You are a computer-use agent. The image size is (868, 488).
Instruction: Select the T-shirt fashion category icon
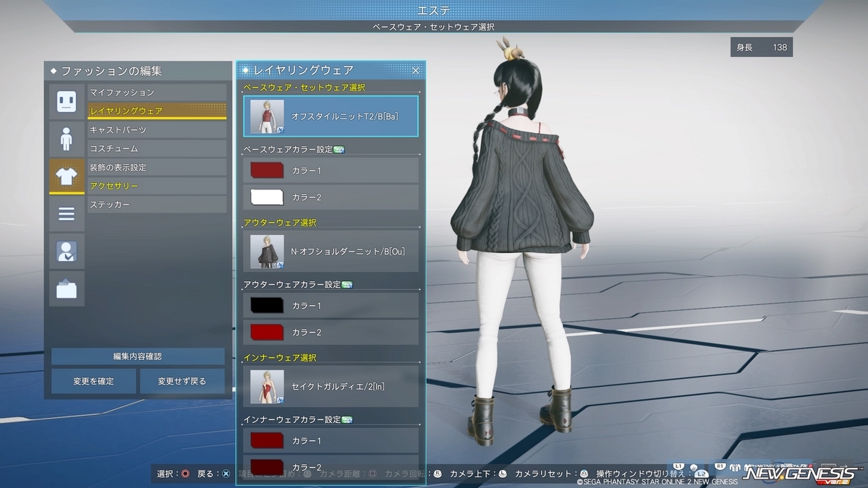point(67,176)
